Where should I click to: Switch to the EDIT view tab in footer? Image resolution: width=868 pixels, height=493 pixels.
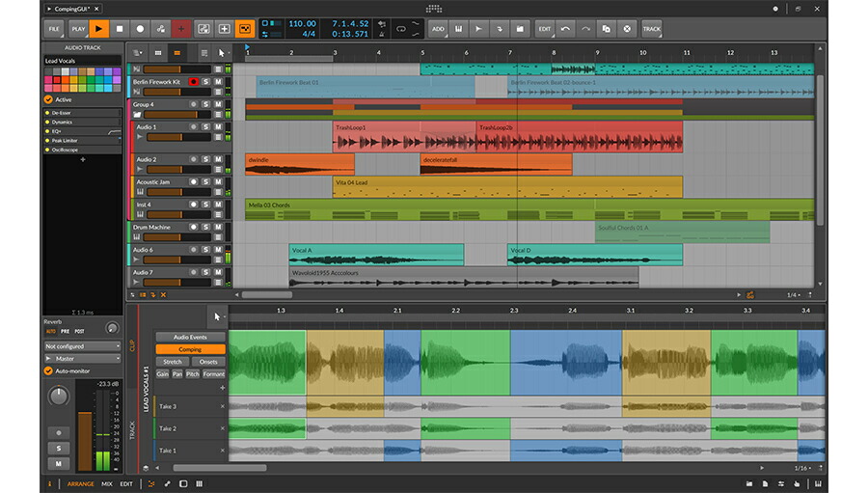click(x=126, y=483)
